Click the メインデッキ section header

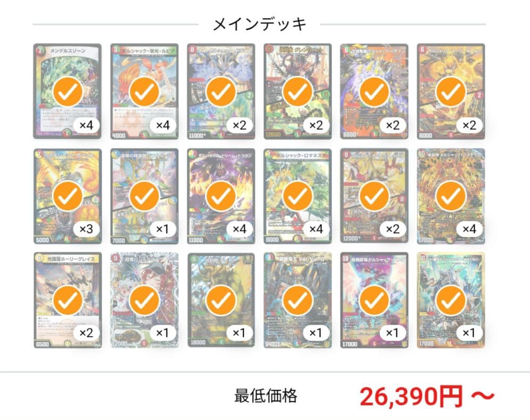(260, 24)
